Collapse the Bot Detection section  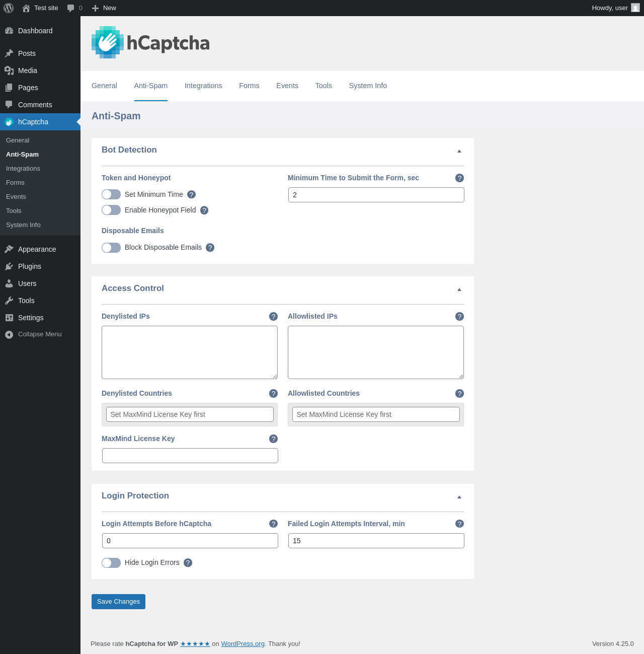(x=459, y=151)
